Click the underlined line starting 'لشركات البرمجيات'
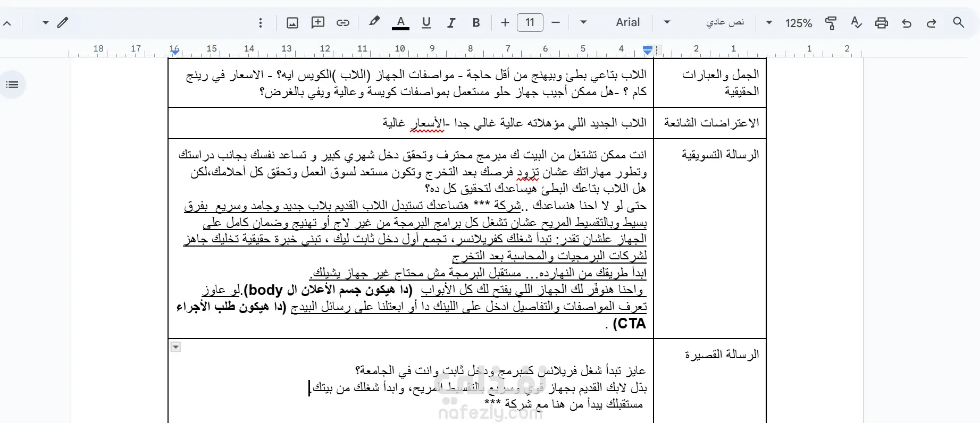The image size is (980, 423). [x=549, y=256]
